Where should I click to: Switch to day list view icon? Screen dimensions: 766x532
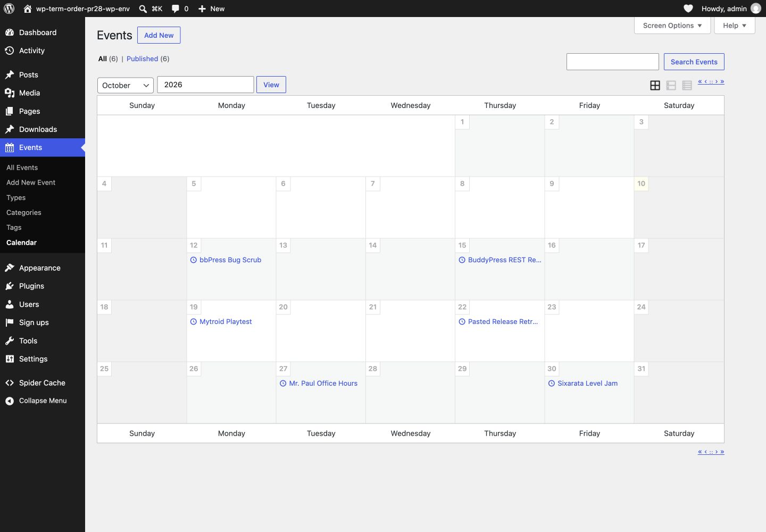coord(687,85)
